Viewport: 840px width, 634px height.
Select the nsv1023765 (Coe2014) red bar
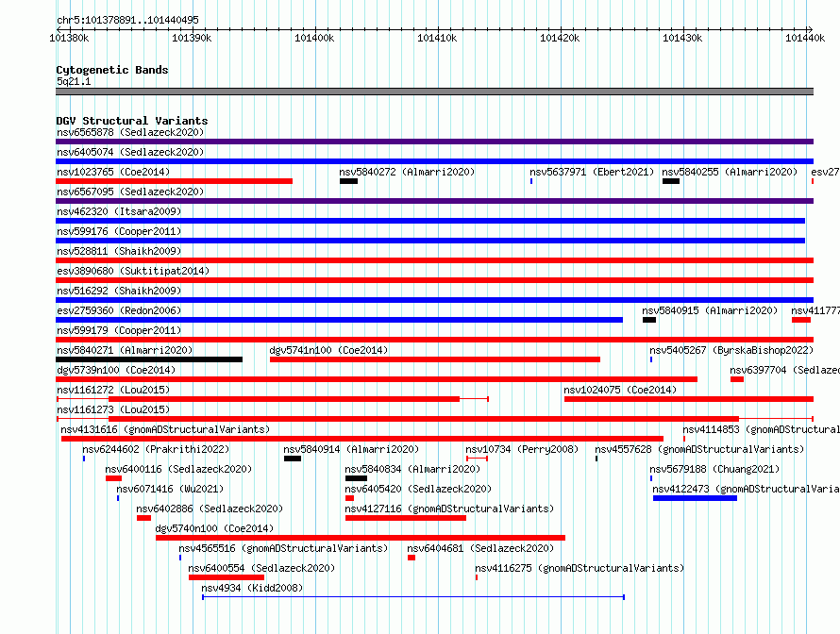pyautogui.click(x=174, y=181)
